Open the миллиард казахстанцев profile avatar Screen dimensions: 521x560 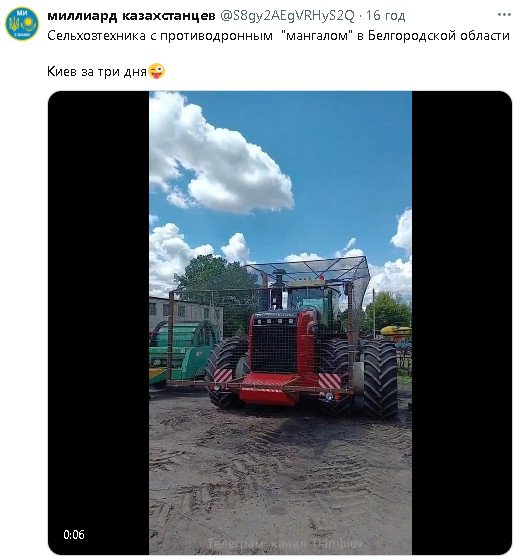click(x=22, y=24)
